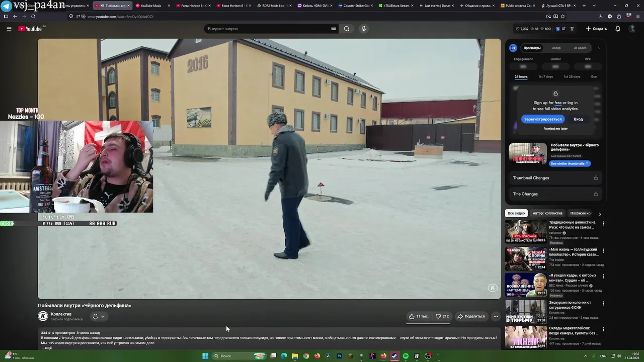Expand the Title Changes section
Screen dimensions: 644x362
[555, 194]
